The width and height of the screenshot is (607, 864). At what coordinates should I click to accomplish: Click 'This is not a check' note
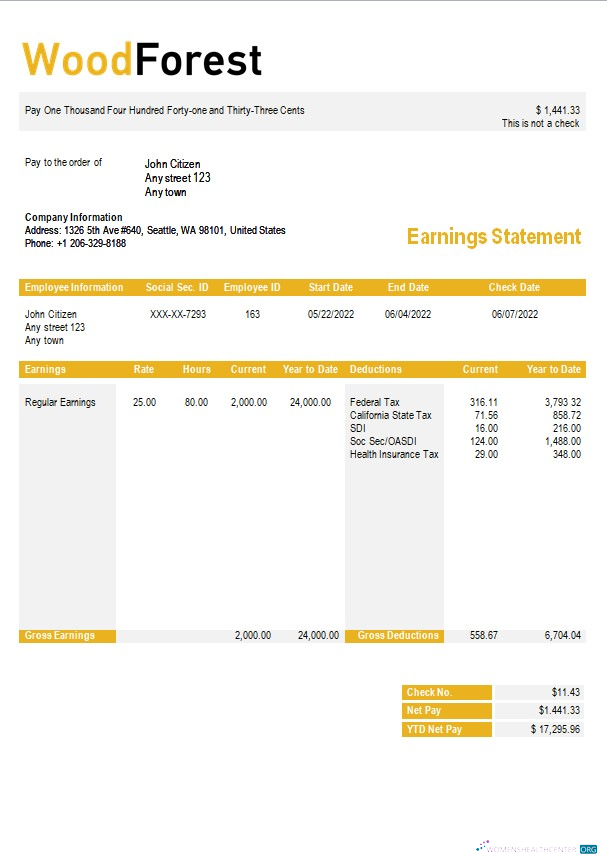pos(540,123)
